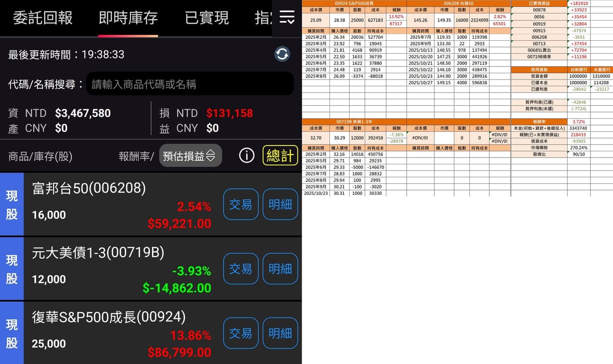Focus the 代碼/名稱搜尋 input field
613x364 pixels.
190,84
